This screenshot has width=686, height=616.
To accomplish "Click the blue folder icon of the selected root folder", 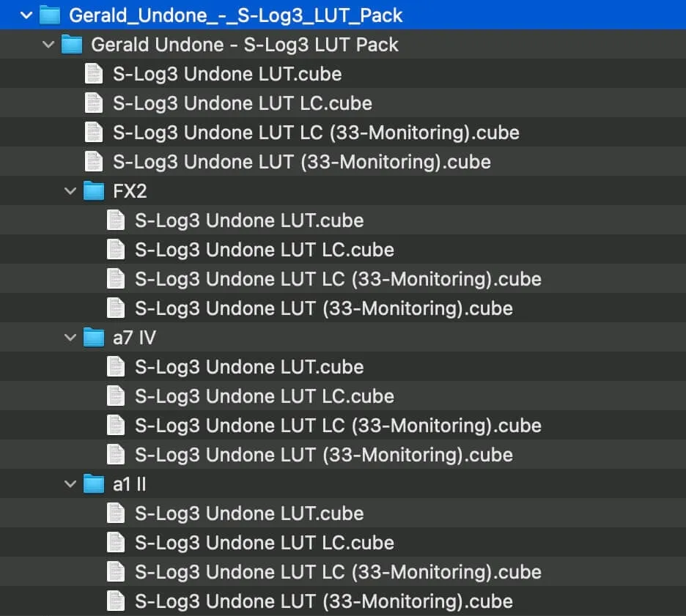I will tap(49, 15).
